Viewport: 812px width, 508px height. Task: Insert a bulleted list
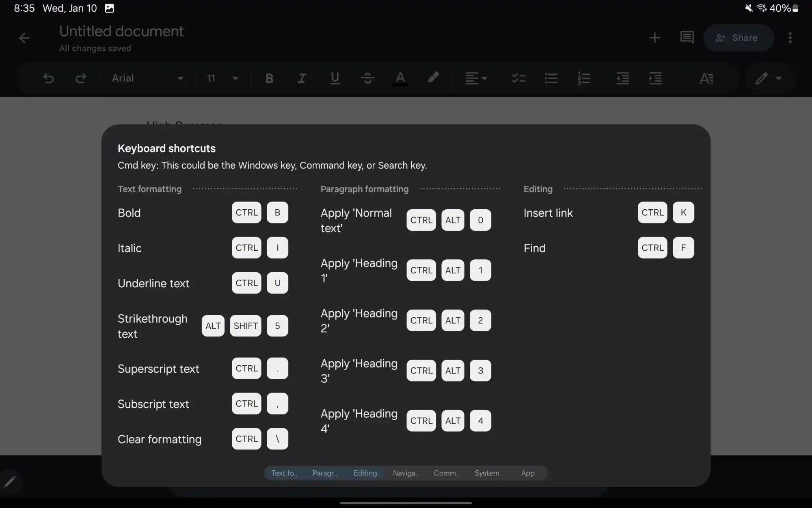[x=551, y=78]
